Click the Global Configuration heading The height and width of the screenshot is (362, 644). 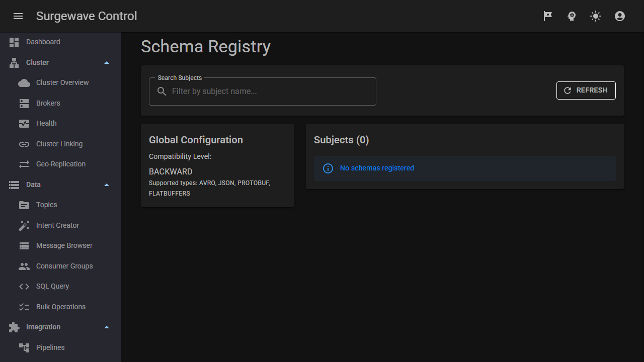pyautogui.click(x=196, y=140)
